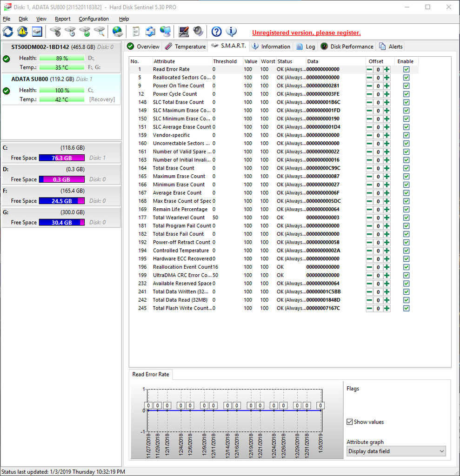Toggle Enable checkbox for Total Wearlevel Count
This screenshot has width=460, height=476.
pyautogui.click(x=407, y=218)
